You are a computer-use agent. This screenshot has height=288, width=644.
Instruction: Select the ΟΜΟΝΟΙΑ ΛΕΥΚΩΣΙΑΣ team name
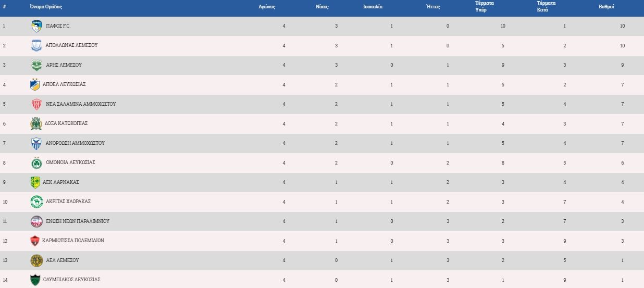(70, 162)
